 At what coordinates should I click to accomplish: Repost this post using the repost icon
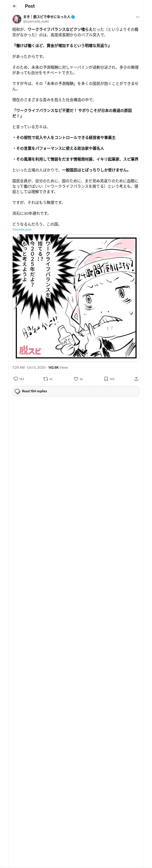(45, 379)
